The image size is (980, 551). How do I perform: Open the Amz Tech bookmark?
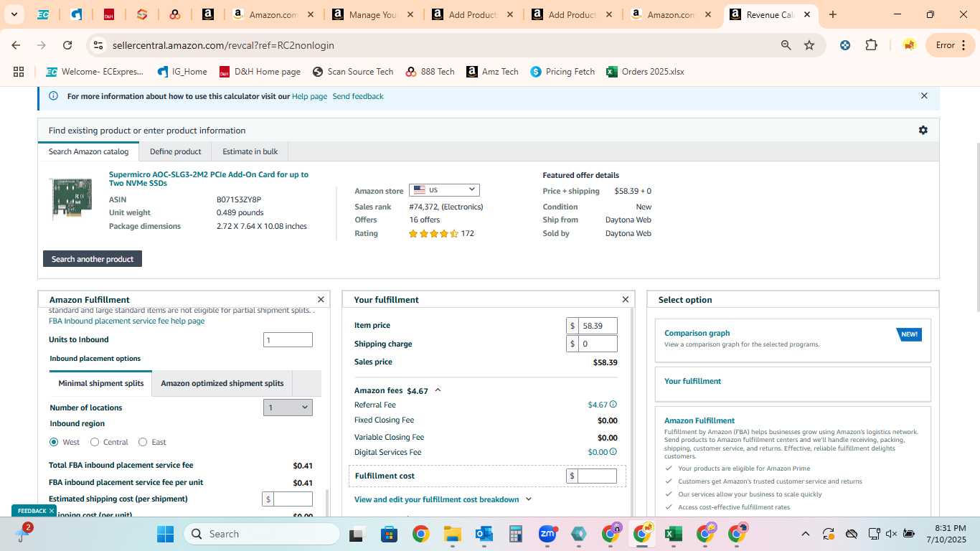(x=492, y=72)
